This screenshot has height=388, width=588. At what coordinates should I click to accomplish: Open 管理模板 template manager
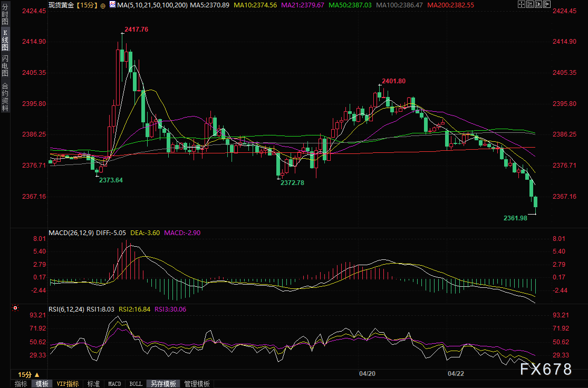(197, 384)
